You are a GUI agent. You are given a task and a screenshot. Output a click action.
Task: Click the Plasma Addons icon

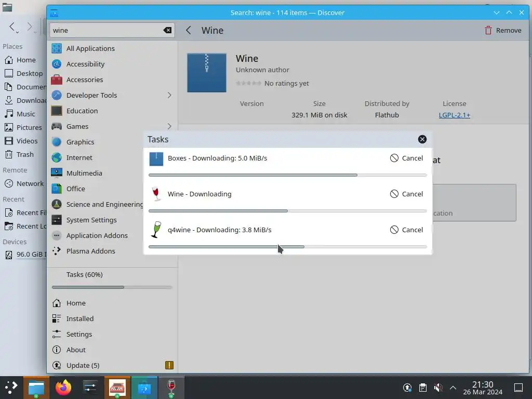(57, 251)
